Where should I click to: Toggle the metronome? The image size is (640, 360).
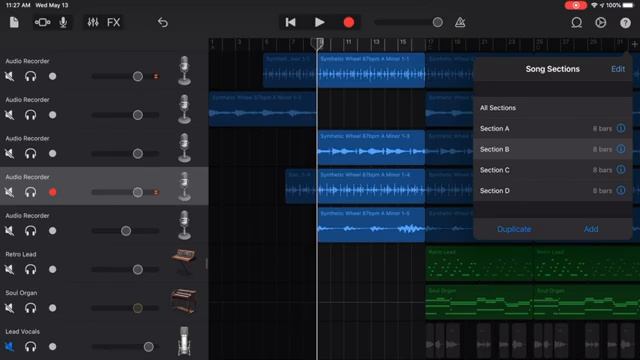point(460,22)
